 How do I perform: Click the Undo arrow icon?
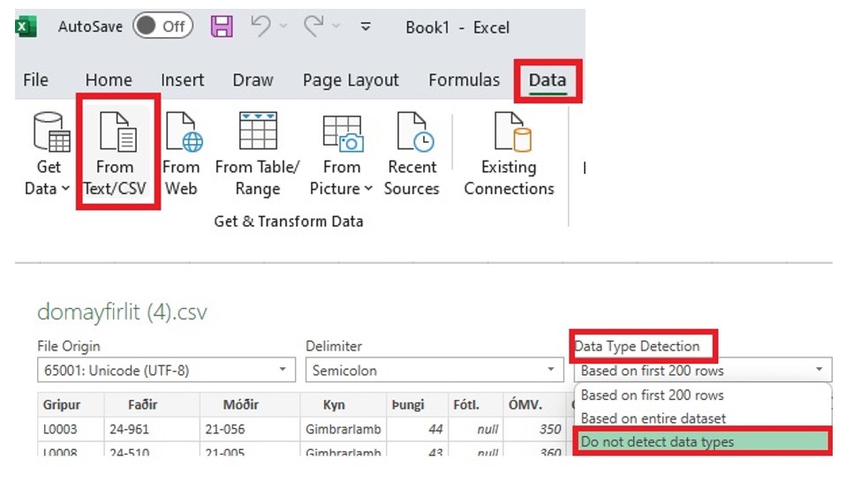260,26
